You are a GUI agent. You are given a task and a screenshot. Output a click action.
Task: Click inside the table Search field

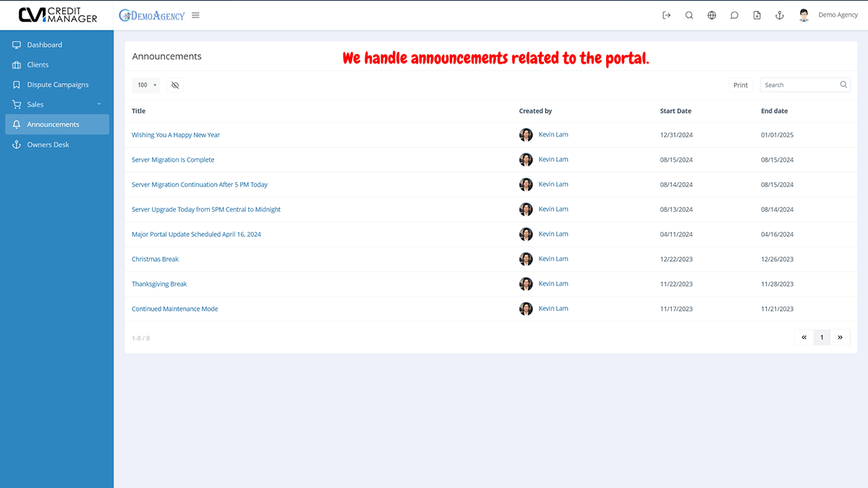[799, 85]
